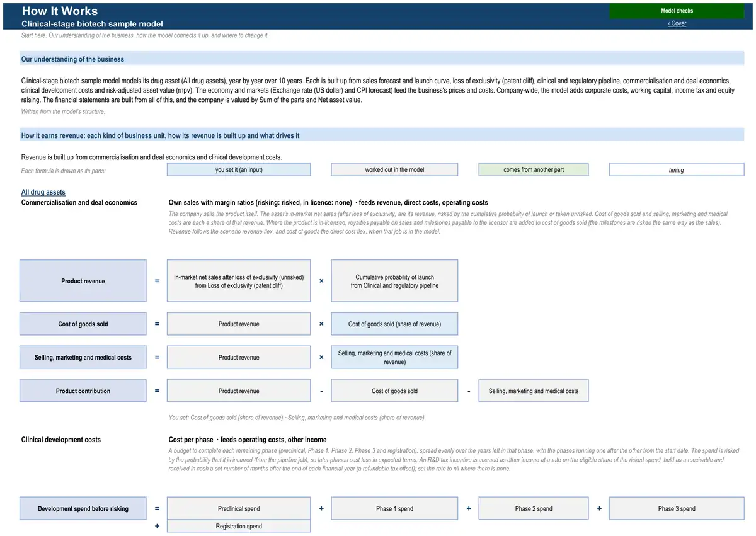Image resolution: width=756 pixels, height=536 pixels.
Task: Select the 'worked out in the model' legend box
Action: (394, 169)
